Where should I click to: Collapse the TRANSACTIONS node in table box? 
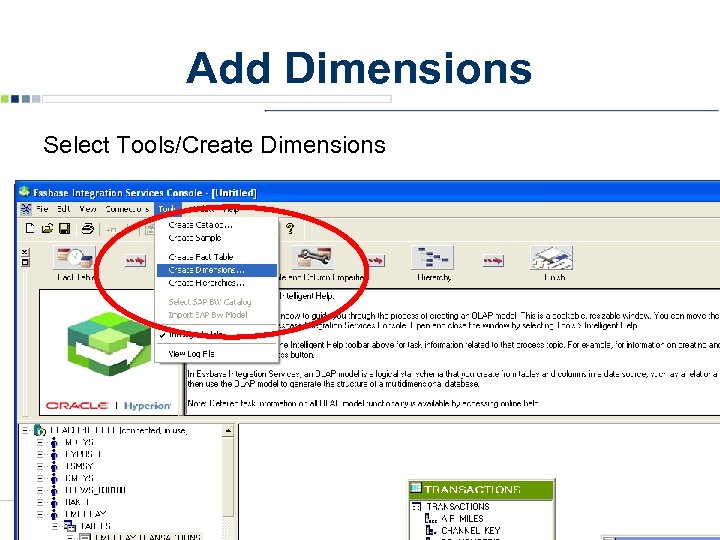tap(416, 507)
